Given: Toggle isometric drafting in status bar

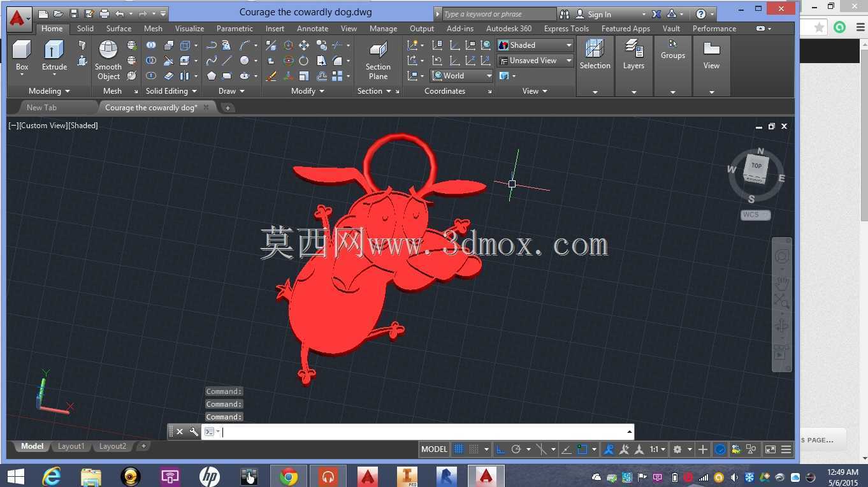Looking at the screenshot, I should 542,449.
